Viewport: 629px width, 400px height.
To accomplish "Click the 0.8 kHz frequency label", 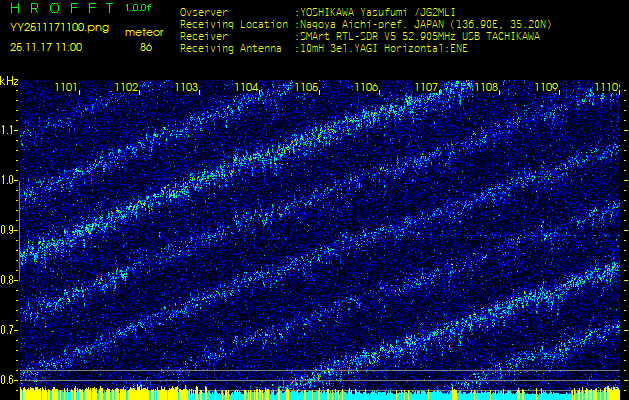I will [9, 280].
